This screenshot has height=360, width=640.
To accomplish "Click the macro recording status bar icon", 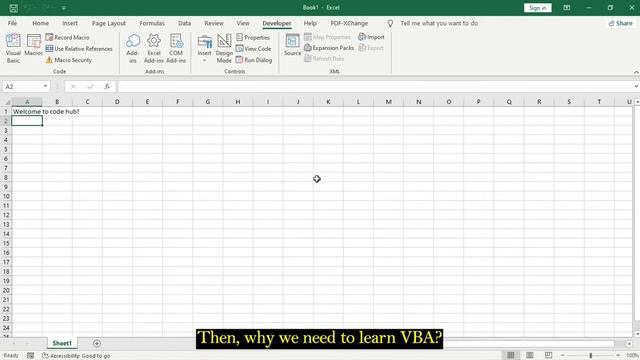I will pyautogui.click(x=31, y=356).
